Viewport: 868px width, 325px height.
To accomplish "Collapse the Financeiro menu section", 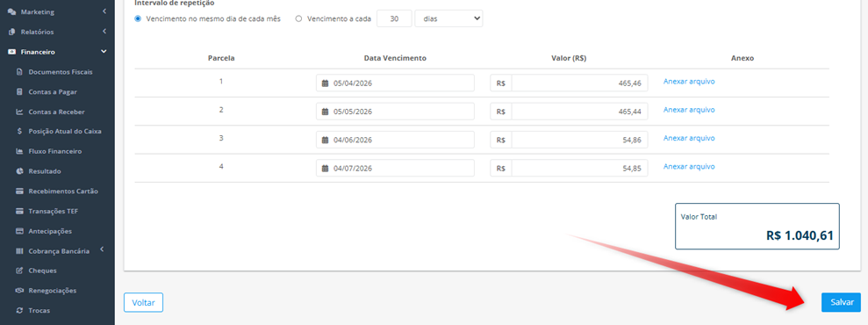I will pos(104,52).
